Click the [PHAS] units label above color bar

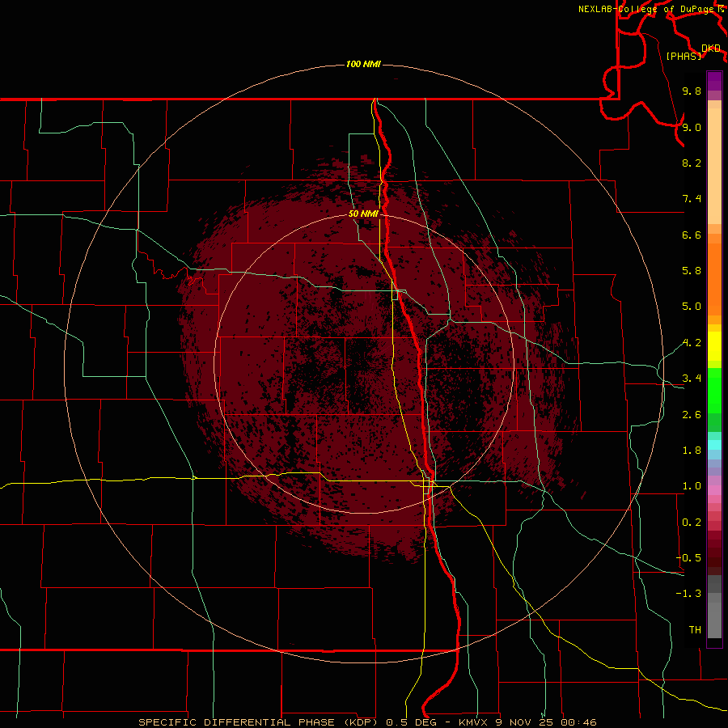pyautogui.click(x=684, y=56)
